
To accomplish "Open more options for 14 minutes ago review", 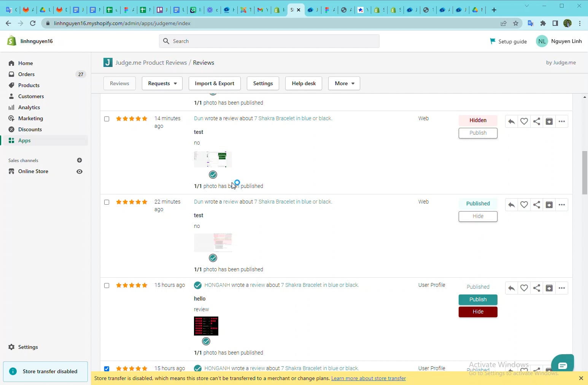I will (x=562, y=122).
